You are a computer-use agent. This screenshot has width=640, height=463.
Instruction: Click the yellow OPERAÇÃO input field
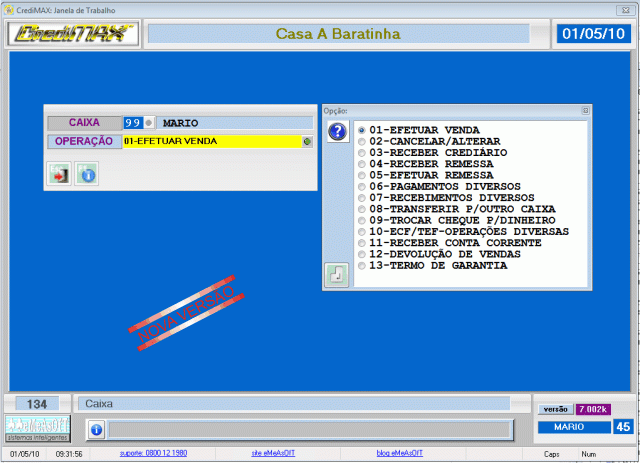[x=210, y=142]
